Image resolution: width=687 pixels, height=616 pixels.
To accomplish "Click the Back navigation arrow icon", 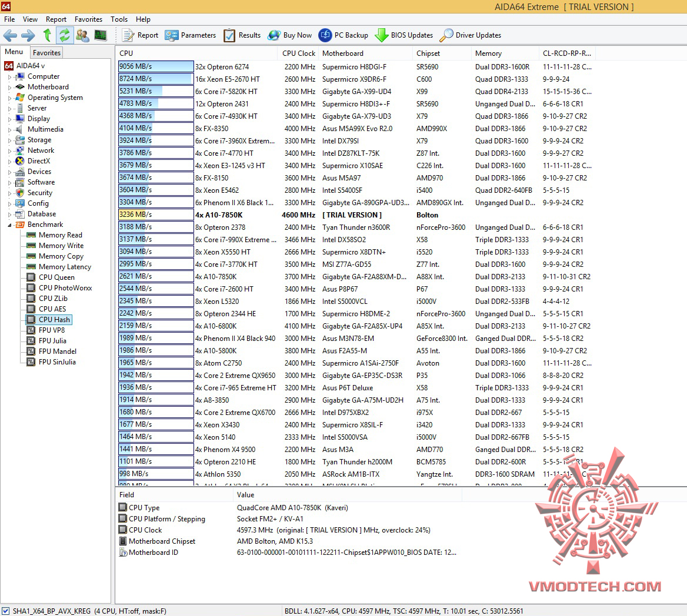I will tap(10, 35).
